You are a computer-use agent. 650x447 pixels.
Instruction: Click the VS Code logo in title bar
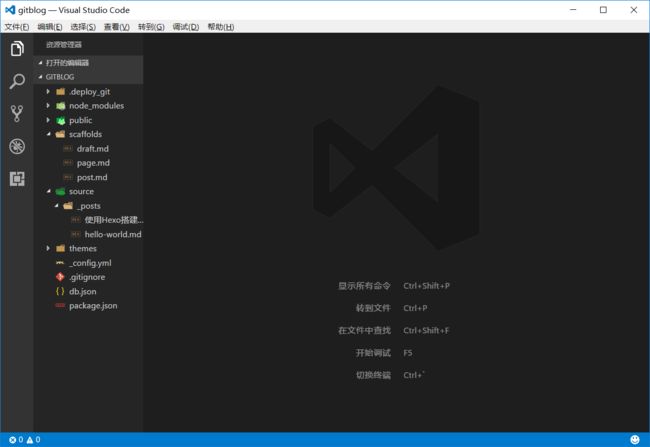(10, 10)
